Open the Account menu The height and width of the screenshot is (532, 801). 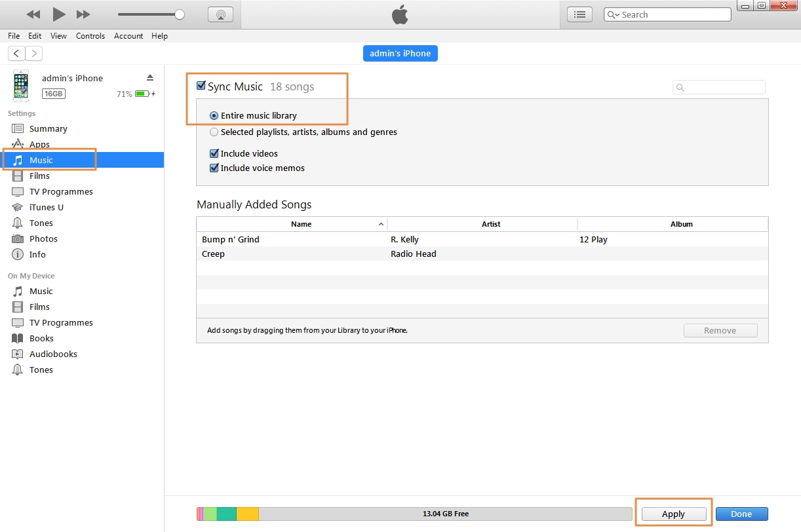[128, 36]
